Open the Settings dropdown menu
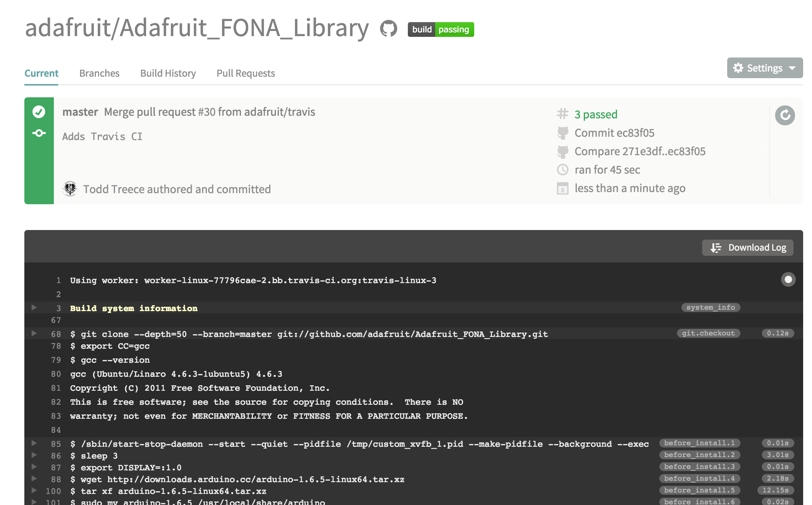 tap(765, 68)
